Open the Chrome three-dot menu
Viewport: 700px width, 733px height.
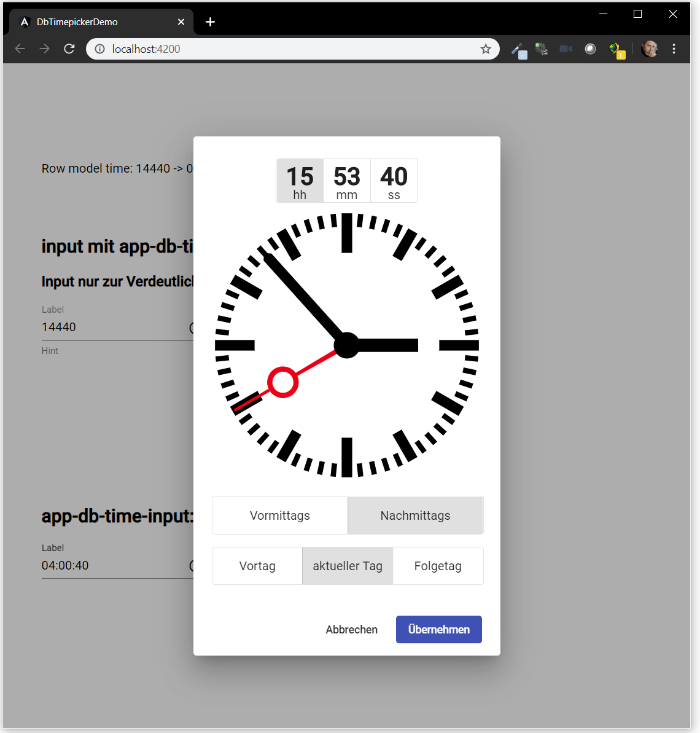click(x=674, y=49)
